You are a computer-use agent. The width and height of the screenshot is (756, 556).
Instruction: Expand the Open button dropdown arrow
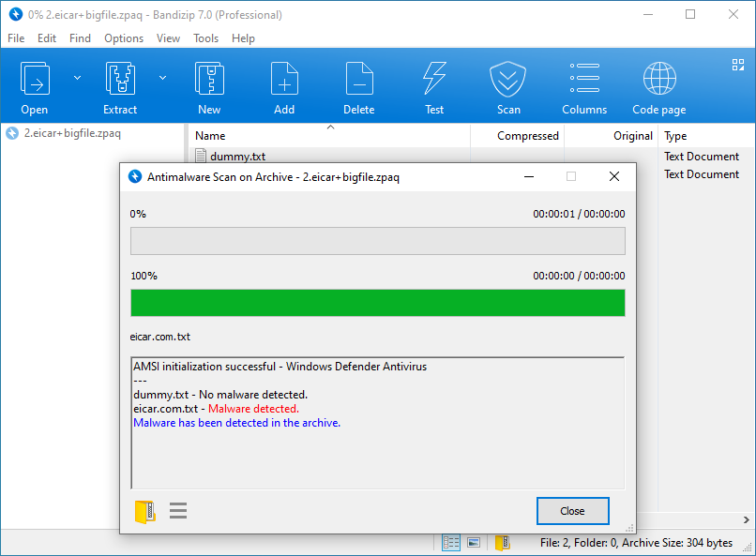(76, 77)
